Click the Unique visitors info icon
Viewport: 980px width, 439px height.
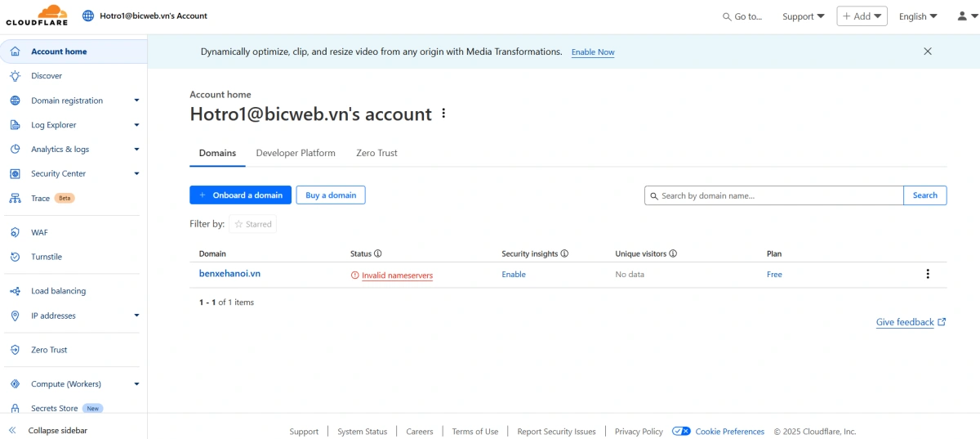pyautogui.click(x=673, y=254)
